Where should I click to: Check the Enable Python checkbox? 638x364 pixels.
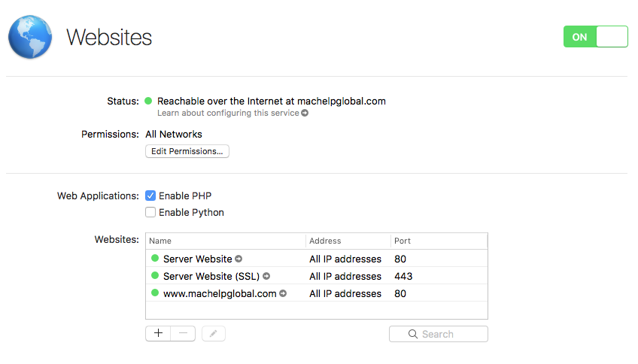[150, 212]
